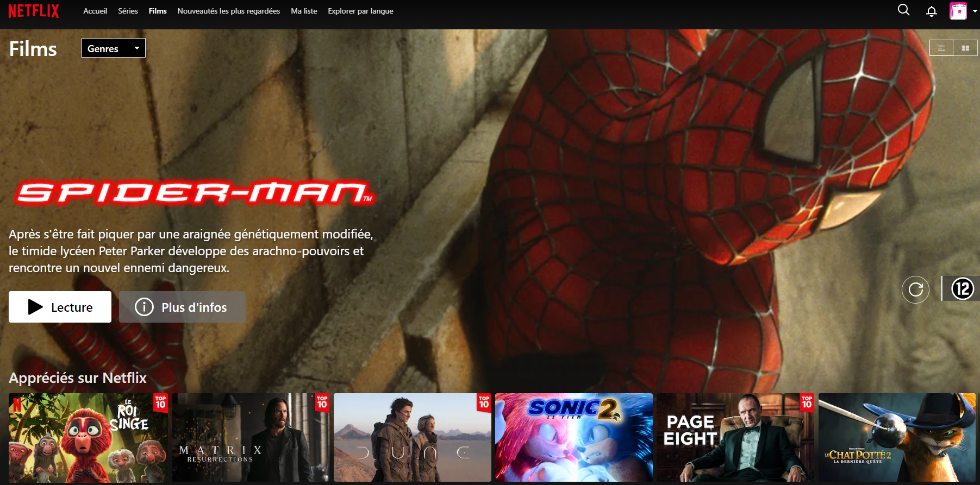Play Spider-Man with Lecture button
This screenshot has height=485, width=980.
point(60,307)
